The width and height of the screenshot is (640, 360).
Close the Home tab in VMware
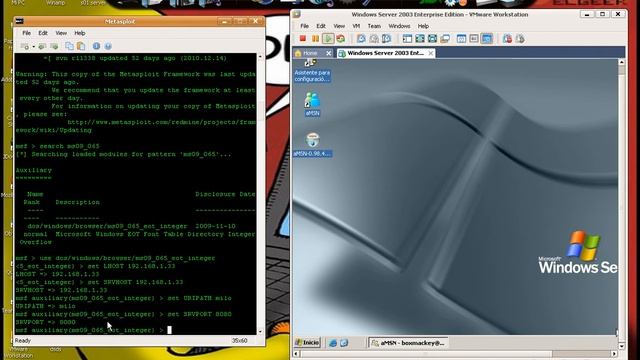pos(329,53)
